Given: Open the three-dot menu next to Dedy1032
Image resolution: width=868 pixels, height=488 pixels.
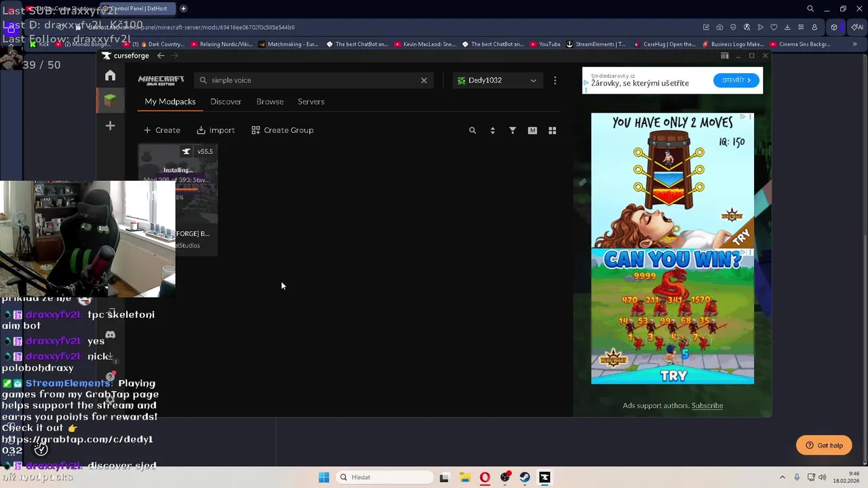Looking at the screenshot, I should click(x=555, y=80).
